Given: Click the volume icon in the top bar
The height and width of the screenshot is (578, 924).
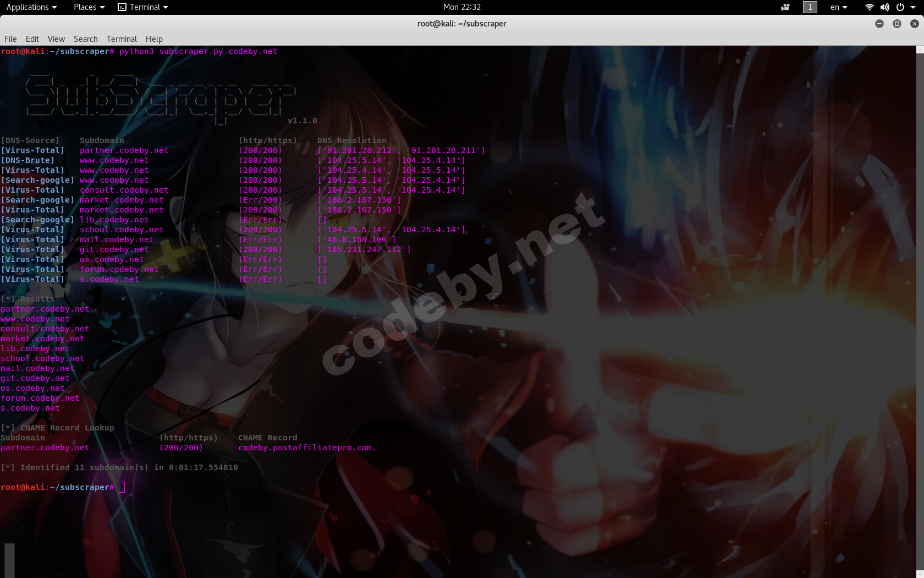Looking at the screenshot, I should tap(885, 7).
